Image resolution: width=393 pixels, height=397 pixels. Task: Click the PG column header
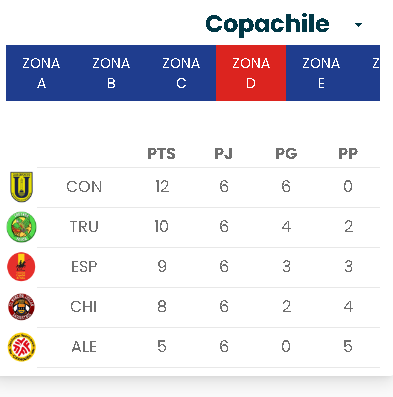286,154
